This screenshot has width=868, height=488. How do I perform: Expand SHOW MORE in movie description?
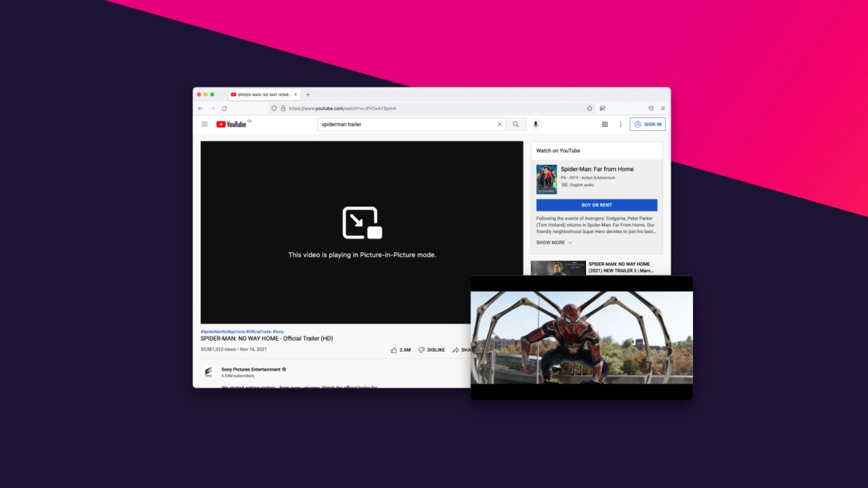coord(554,243)
